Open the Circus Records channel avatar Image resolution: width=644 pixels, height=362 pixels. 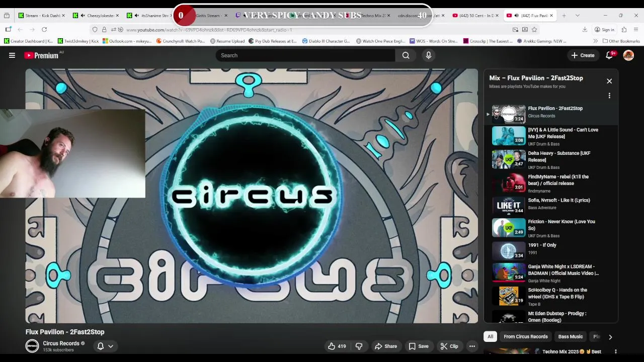pyautogui.click(x=32, y=346)
